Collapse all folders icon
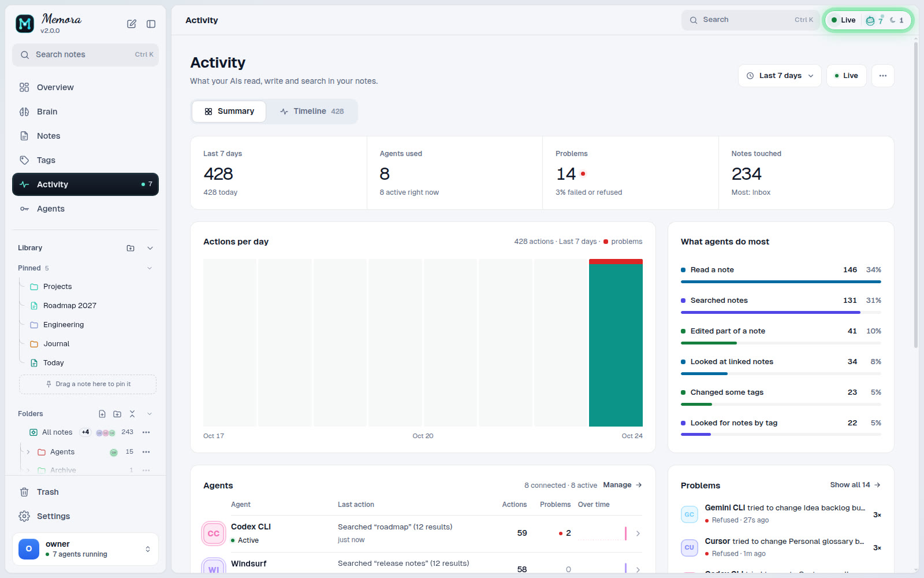 point(132,414)
